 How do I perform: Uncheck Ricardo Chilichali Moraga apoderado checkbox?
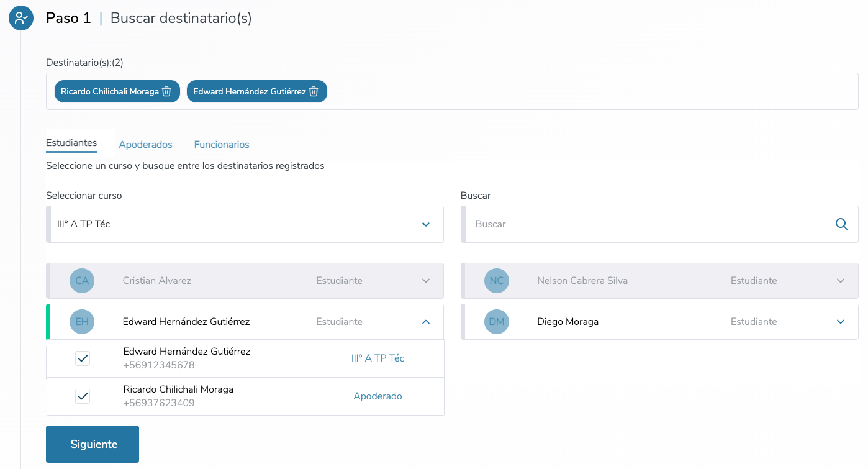(83, 396)
